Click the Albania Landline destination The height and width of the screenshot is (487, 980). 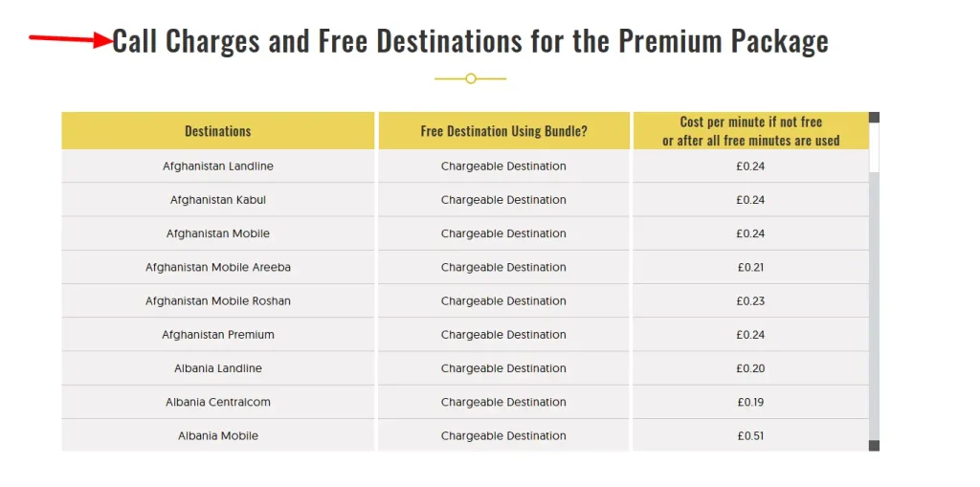218,369
